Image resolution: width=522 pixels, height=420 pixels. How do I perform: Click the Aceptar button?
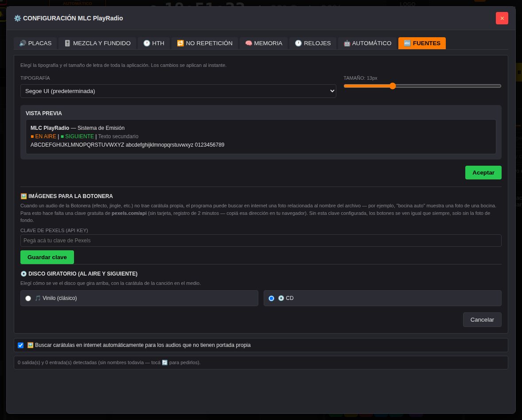tap(483, 173)
